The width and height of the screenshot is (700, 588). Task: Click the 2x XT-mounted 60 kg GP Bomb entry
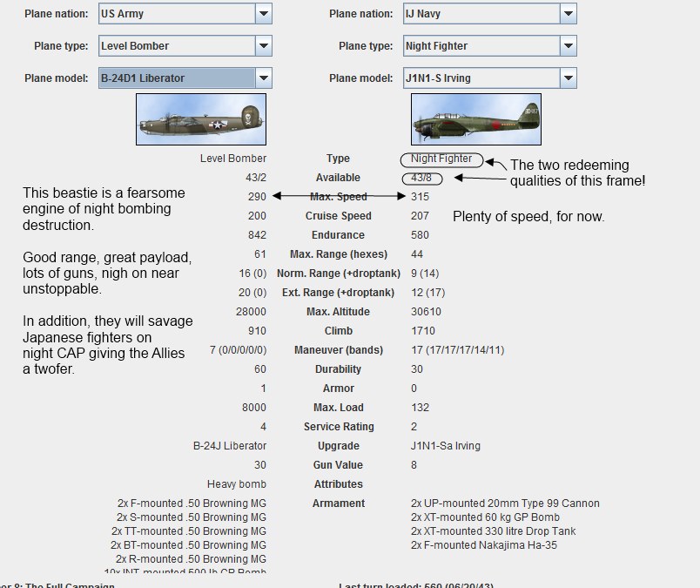[485, 517]
